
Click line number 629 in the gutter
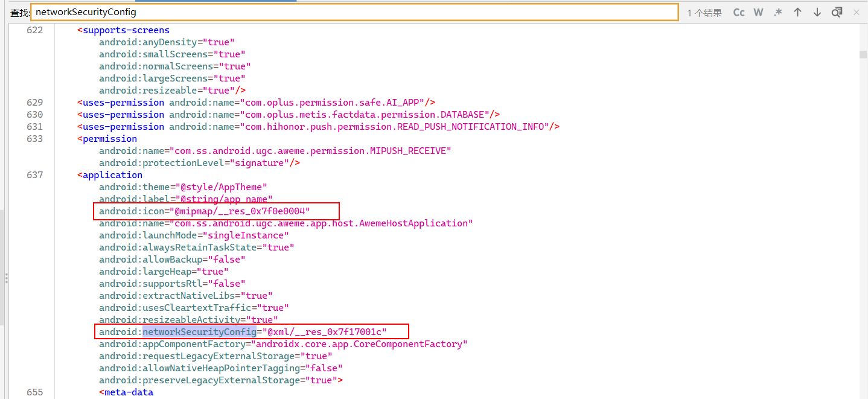[35, 103]
